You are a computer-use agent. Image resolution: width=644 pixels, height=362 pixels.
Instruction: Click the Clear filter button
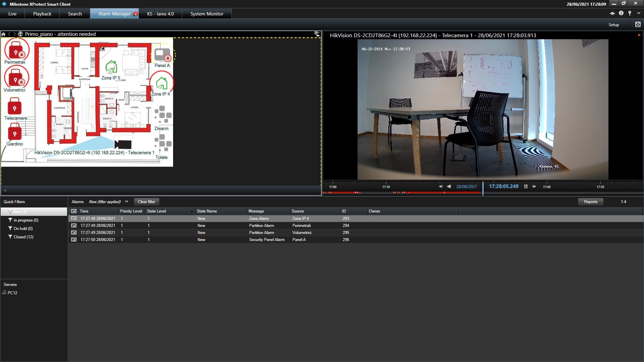[x=147, y=202]
